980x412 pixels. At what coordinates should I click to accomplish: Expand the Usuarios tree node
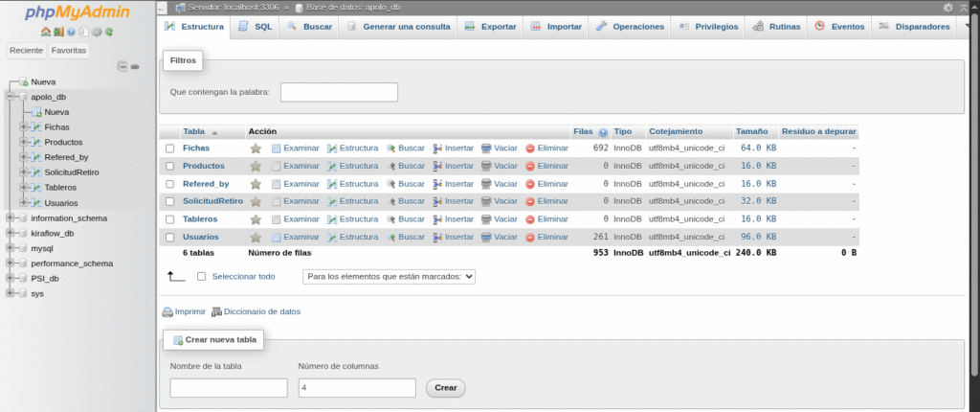23,203
